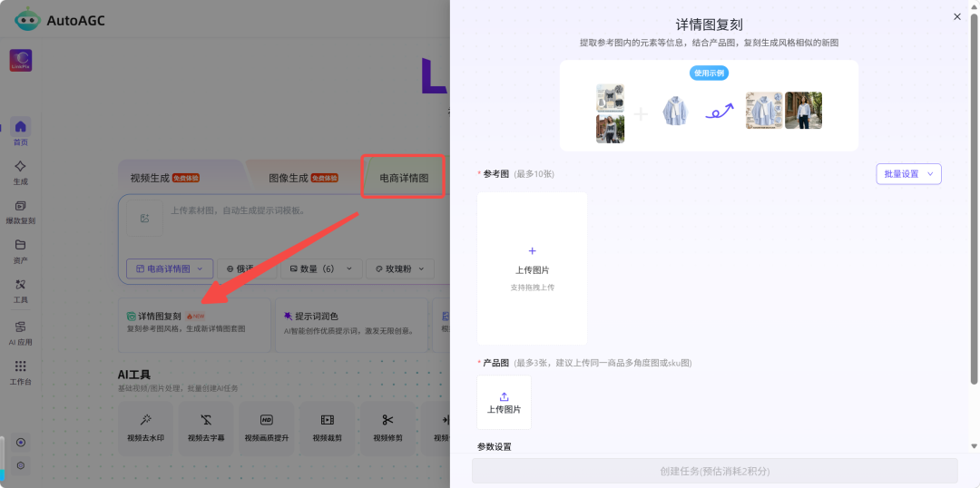
Task: Open 爆款复刻 in the sidebar
Action: coord(21,212)
